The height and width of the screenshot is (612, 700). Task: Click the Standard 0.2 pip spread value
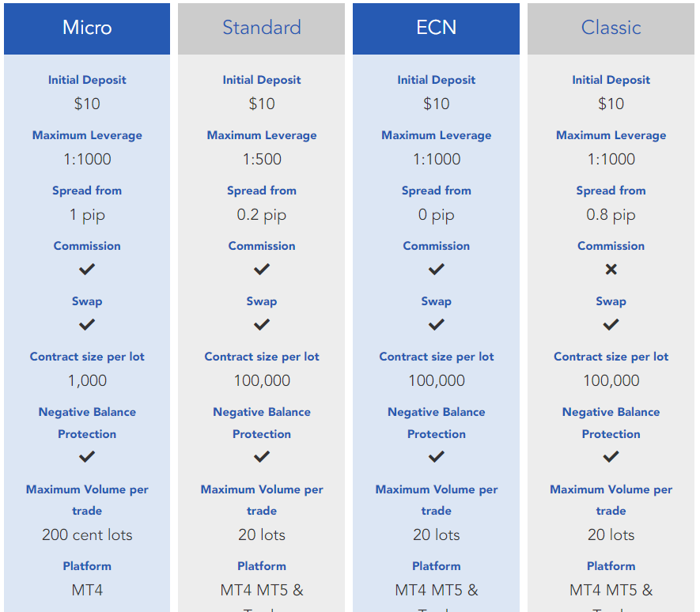click(x=262, y=214)
